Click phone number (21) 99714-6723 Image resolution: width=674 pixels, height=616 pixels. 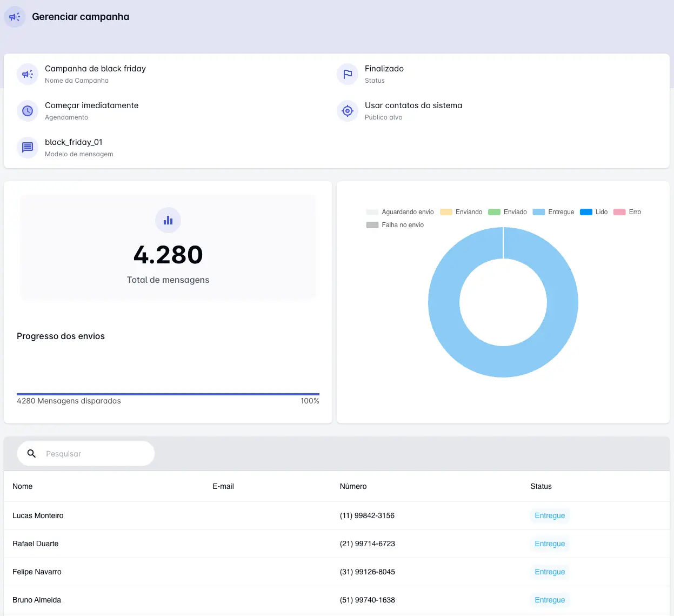[x=368, y=544]
